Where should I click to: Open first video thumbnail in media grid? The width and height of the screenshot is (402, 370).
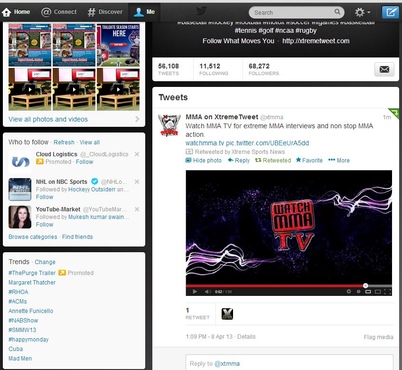30,89
